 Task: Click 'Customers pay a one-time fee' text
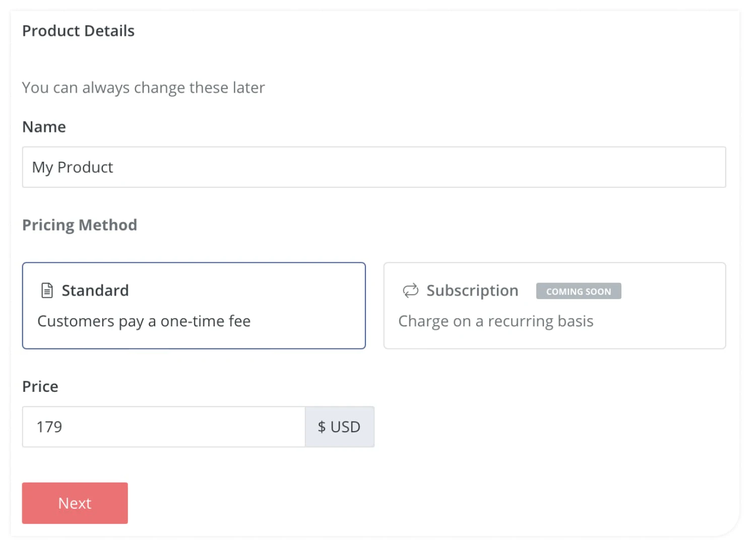(x=144, y=321)
